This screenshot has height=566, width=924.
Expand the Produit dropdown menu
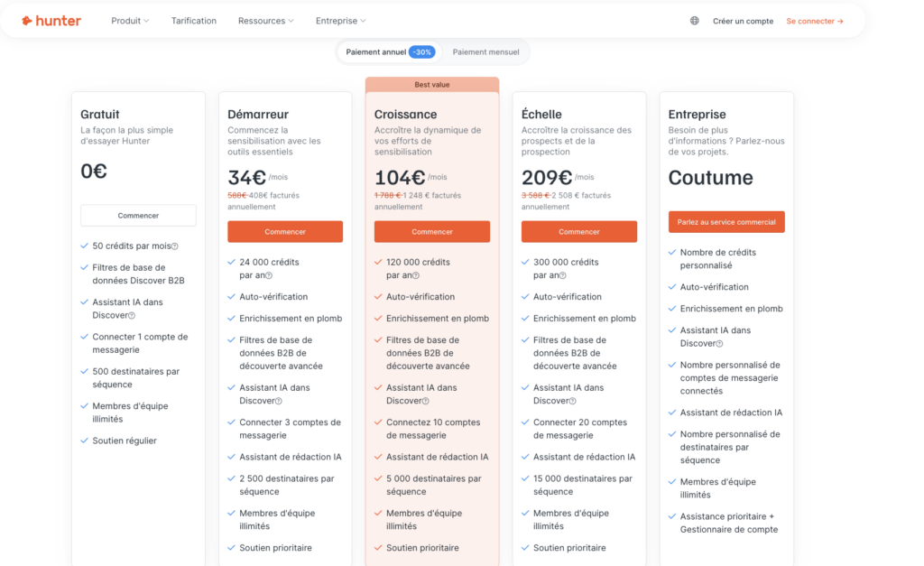[130, 21]
